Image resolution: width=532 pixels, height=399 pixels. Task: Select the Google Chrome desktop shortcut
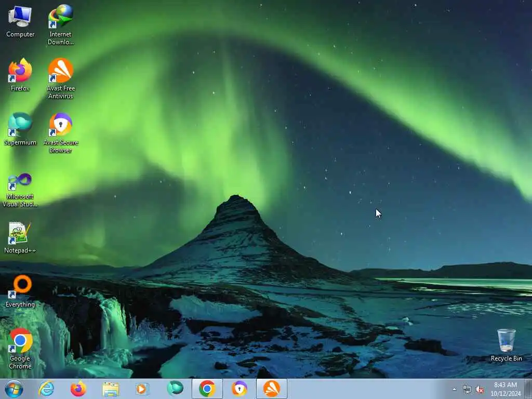(20, 349)
